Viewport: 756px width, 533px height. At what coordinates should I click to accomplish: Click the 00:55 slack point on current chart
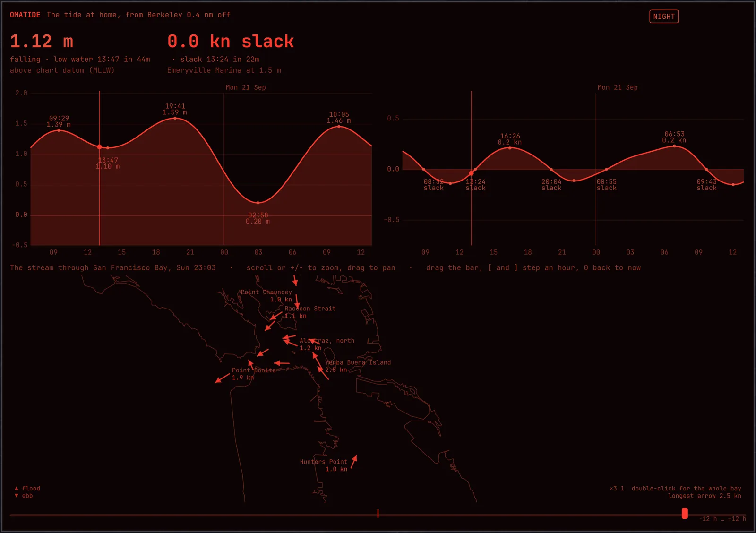[606, 169]
